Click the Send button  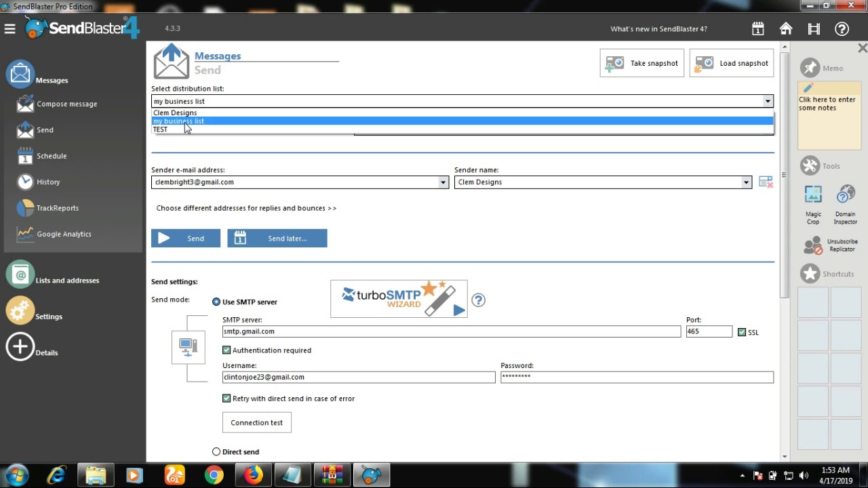coord(186,238)
